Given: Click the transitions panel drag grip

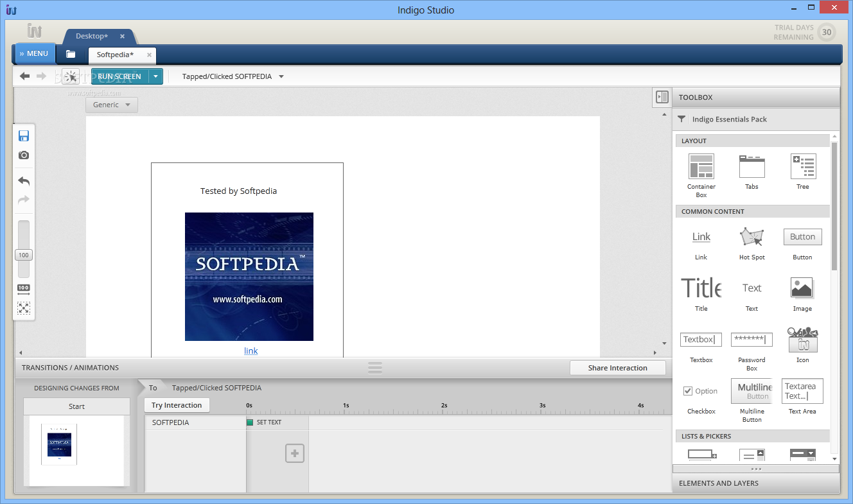Looking at the screenshot, I should coord(375,368).
